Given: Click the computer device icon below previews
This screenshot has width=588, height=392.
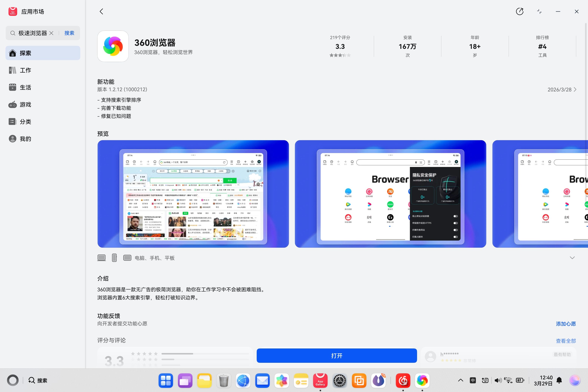Looking at the screenshot, I should pyautogui.click(x=102, y=258).
